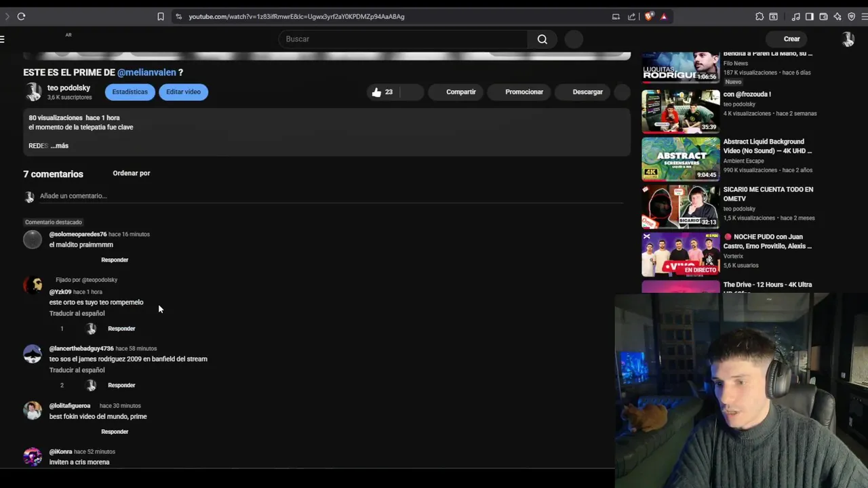The height and width of the screenshot is (488, 868).
Task: Open the Brave VPN shield icon
Action: click(x=852, y=16)
